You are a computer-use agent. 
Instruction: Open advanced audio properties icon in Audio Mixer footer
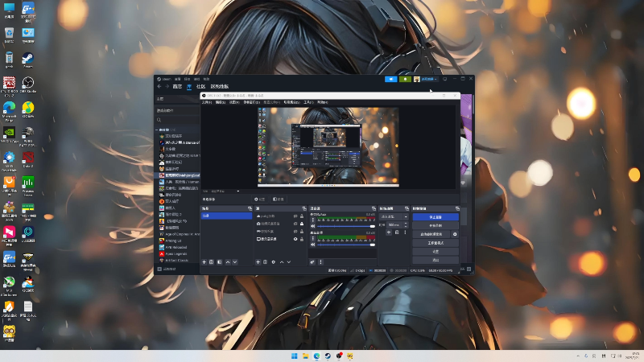(312, 262)
